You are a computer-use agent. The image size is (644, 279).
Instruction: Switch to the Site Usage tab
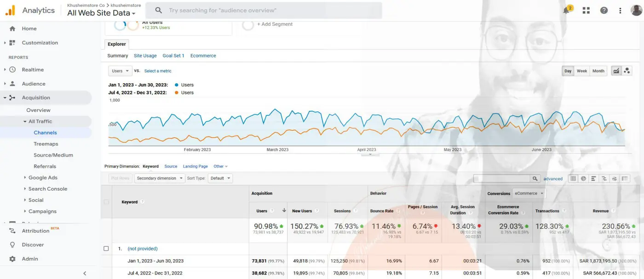point(145,56)
